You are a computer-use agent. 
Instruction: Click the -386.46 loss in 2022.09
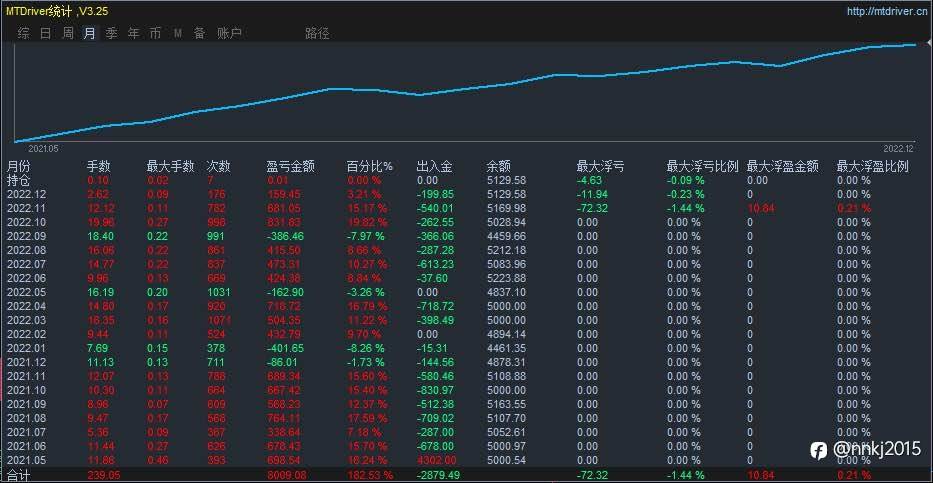pos(287,236)
